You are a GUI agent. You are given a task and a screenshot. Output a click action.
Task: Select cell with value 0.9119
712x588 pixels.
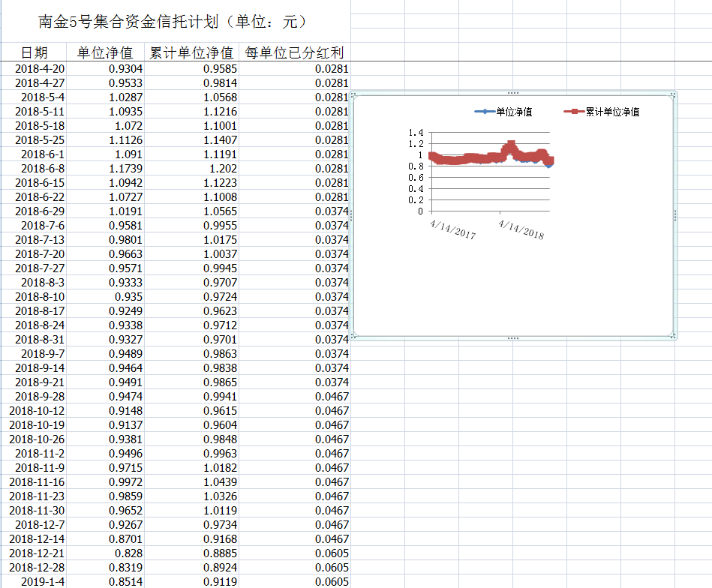191,582
